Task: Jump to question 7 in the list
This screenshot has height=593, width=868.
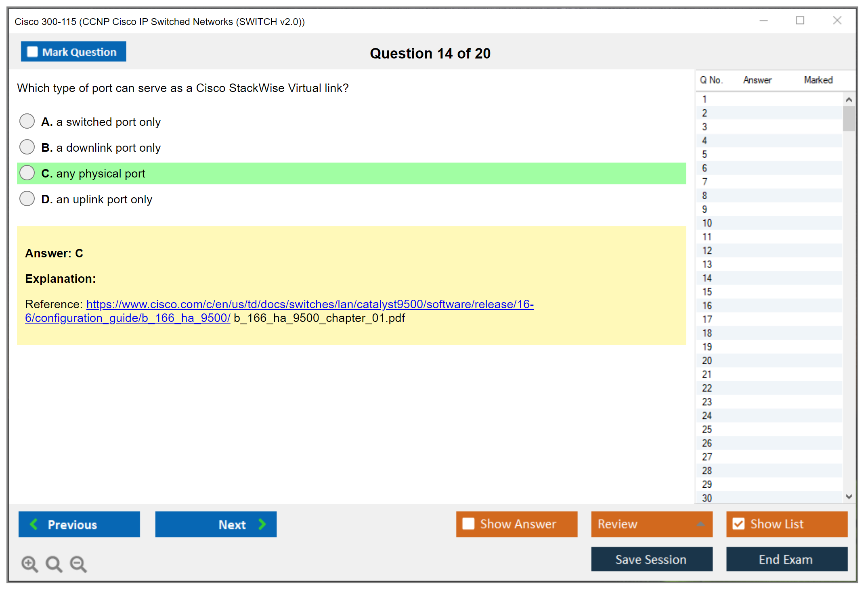Action: (x=704, y=182)
